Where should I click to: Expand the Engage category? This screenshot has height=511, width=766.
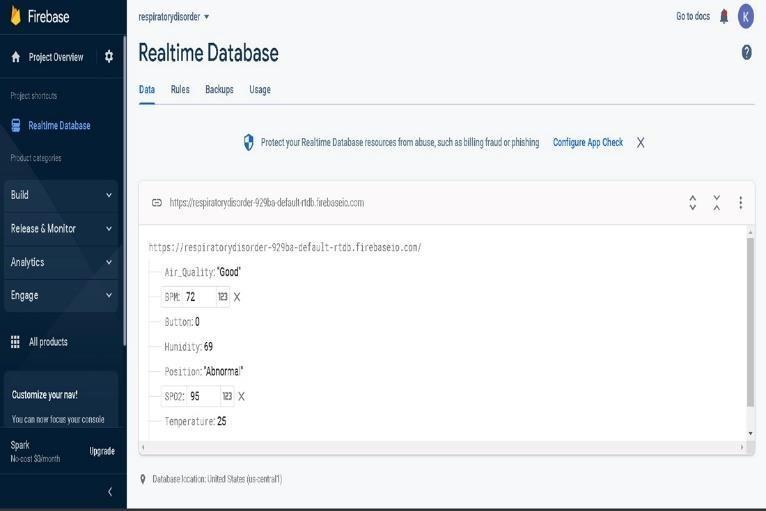coord(61,295)
